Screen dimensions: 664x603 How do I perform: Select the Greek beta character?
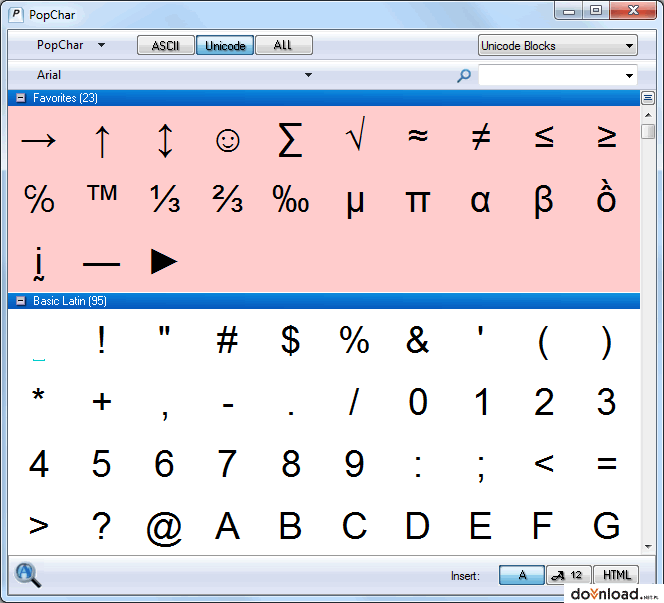tap(544, 201)
